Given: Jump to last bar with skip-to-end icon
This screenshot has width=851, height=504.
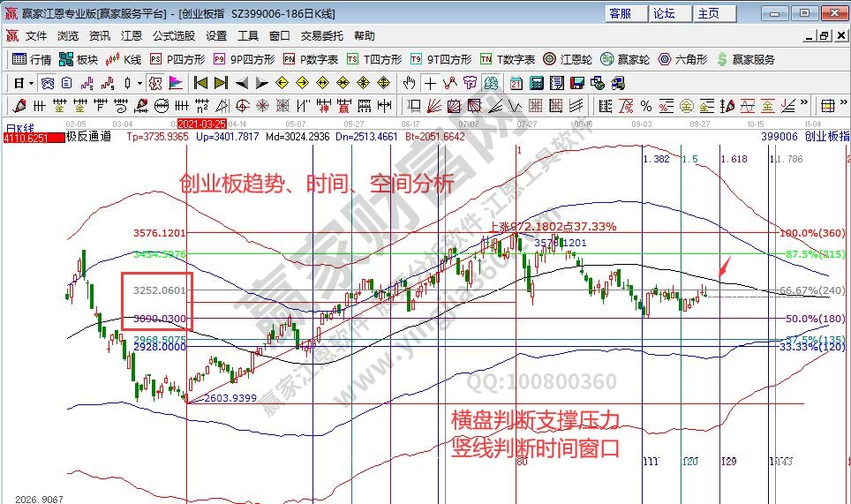Looking at the screenshot, I should (220, 83).
